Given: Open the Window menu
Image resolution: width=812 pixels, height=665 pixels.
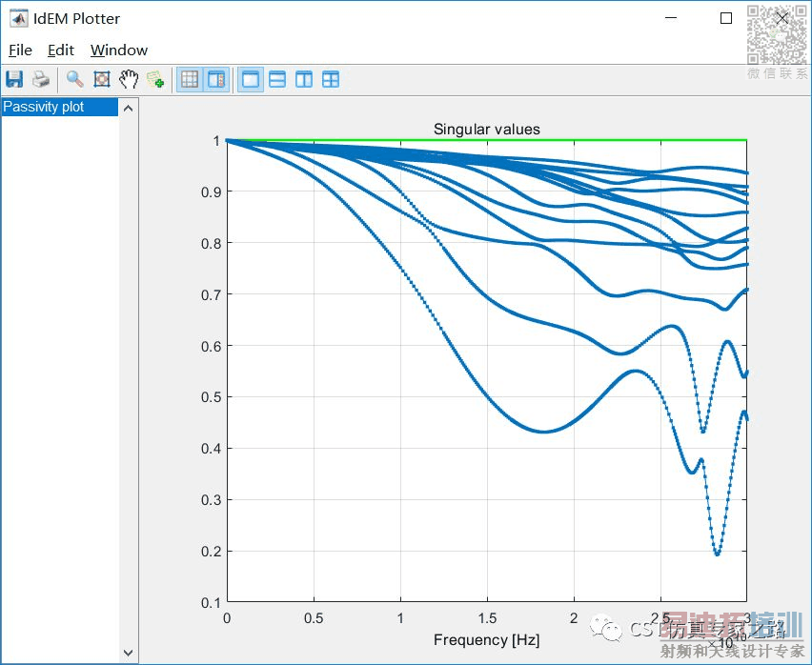Looking at the screenshot, I should pyautogui.click(x=119, y=50).
